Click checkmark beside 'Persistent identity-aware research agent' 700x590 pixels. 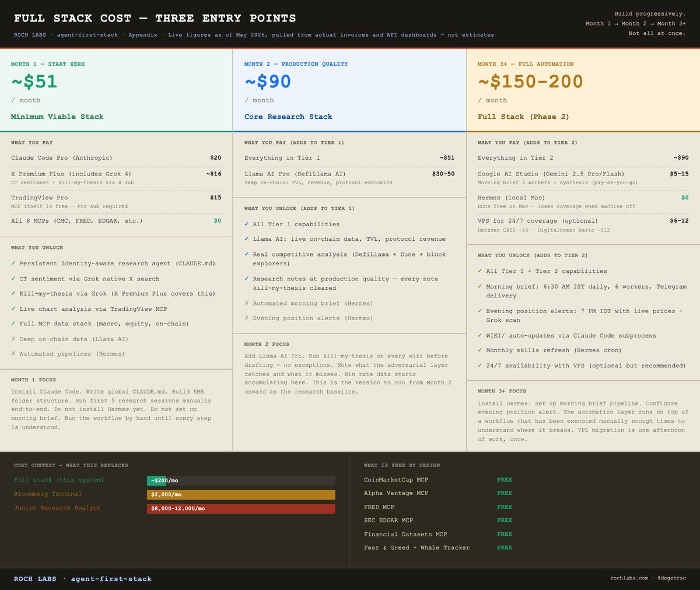[13, 264]
